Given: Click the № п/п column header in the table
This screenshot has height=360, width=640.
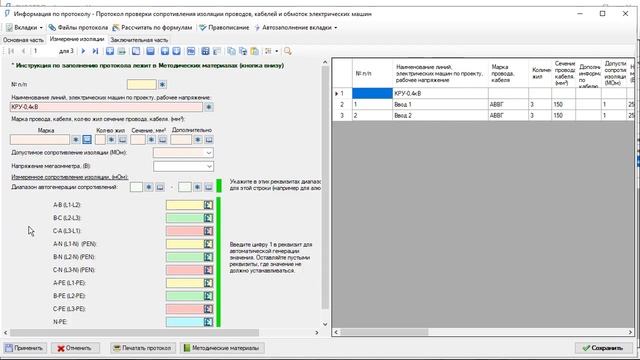Looking at the screenshot, I should pyautogui.click(x=372, y=73).
